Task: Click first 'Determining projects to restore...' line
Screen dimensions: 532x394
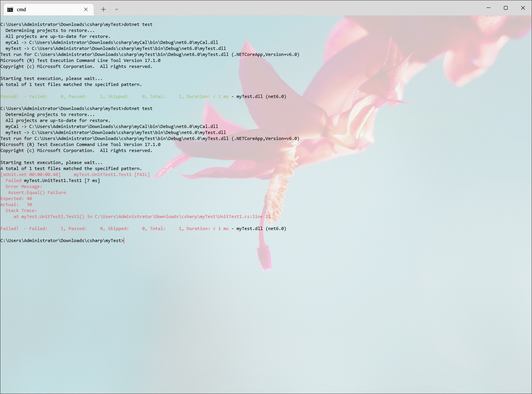Action: (50, 30)
